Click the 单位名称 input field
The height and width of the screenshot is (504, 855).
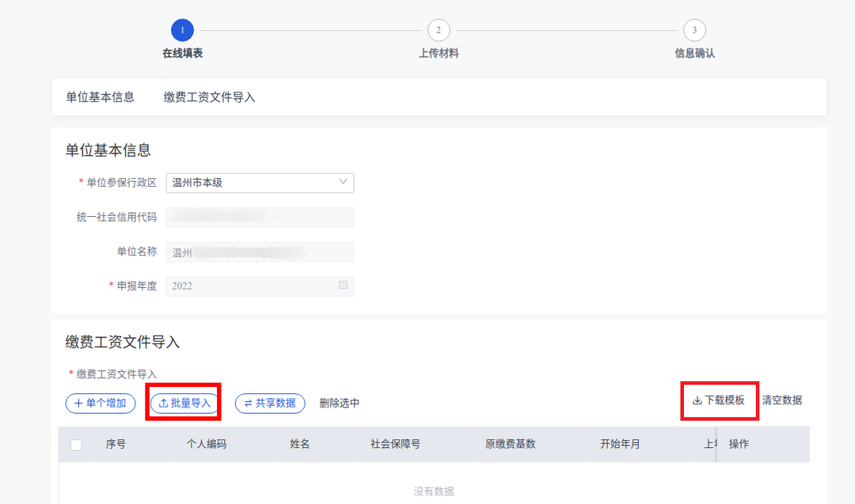259,252
